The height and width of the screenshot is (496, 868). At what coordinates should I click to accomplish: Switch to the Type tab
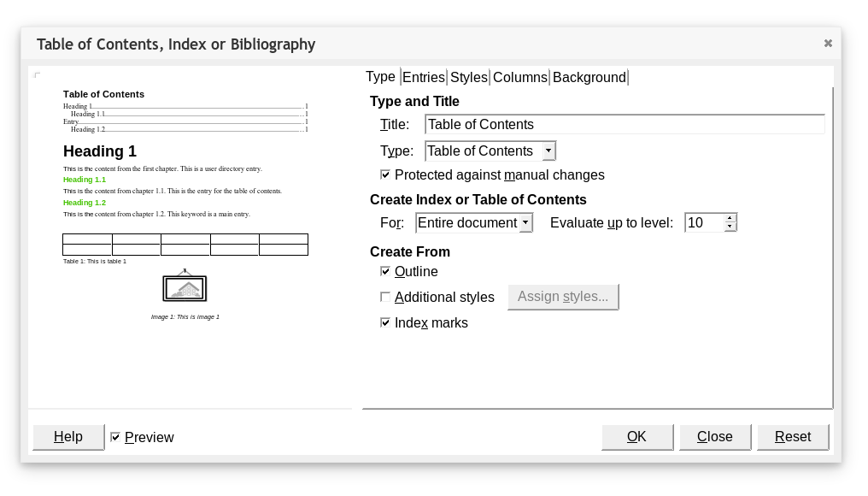(381, 76)
